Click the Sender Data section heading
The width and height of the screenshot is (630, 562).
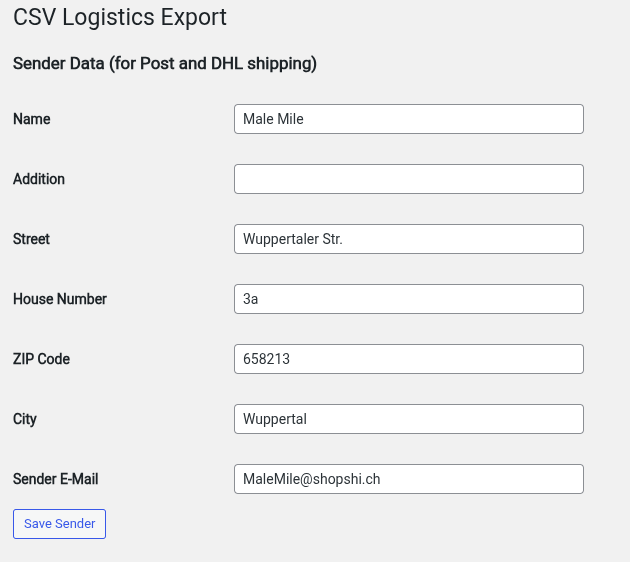pyautogui.click(x=165, y=64)
